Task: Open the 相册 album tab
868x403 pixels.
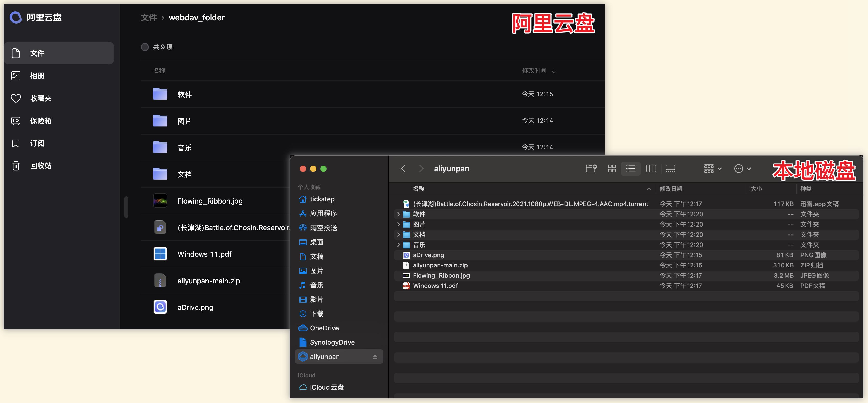Action: tap(37, 76)
